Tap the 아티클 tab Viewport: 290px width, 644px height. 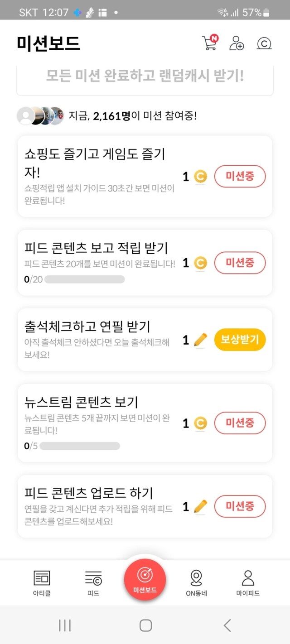point(42,582)
